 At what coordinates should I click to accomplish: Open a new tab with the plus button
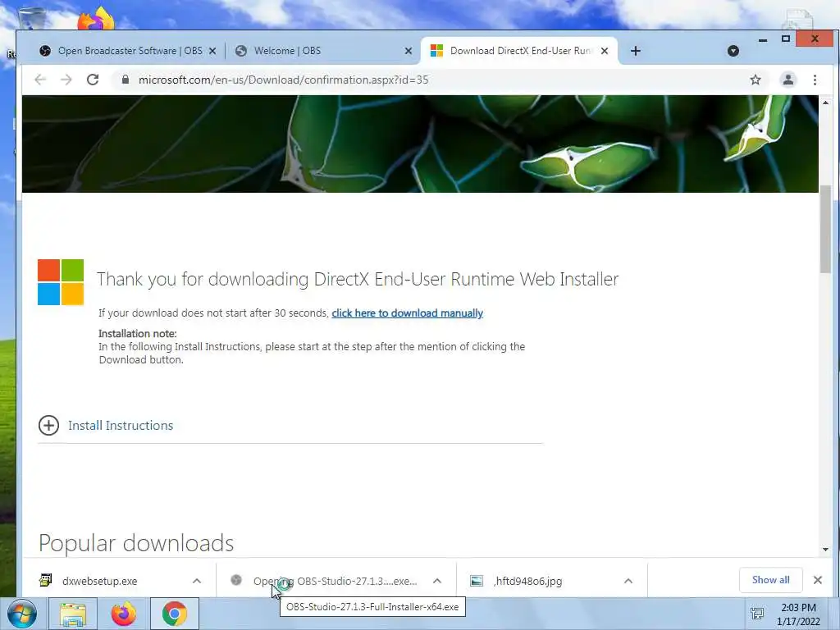(x=636, y=51)
